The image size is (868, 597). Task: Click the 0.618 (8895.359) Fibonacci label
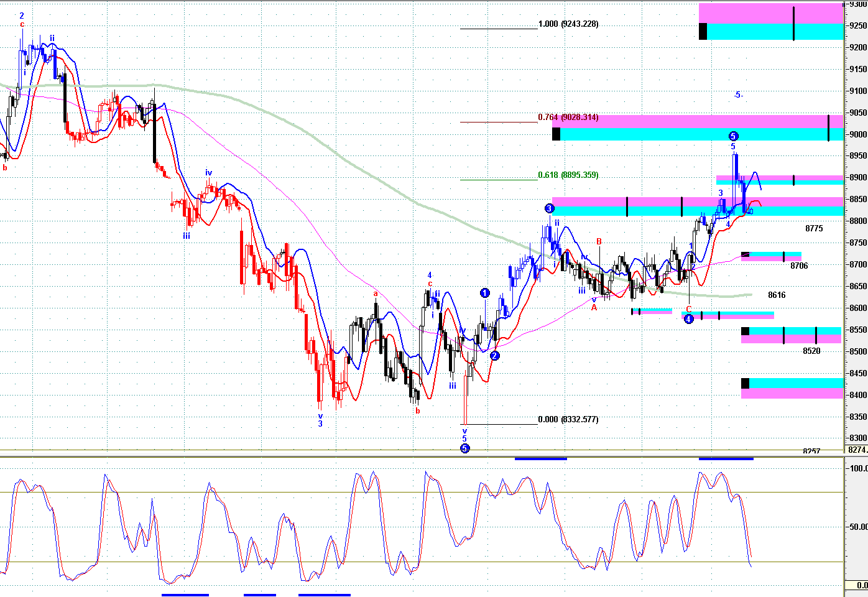pos(568,175)
